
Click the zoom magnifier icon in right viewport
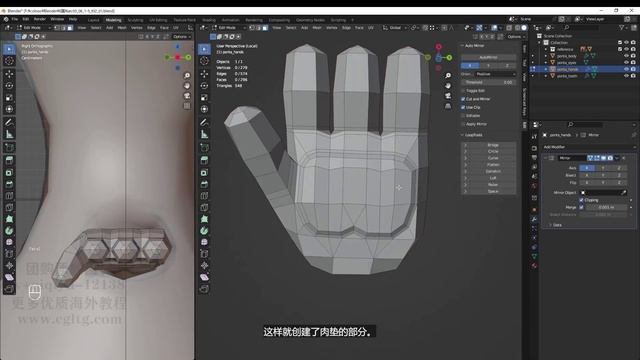(448, 76)
